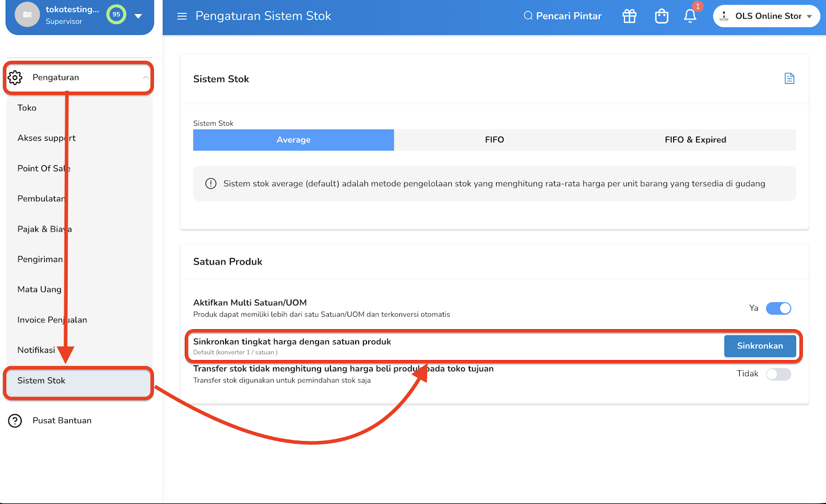Screen dimensions: 826x504
Task: Click the Pusat Bantuan question-mark icon
Action: pyautogui.click(x=15, y=421)
